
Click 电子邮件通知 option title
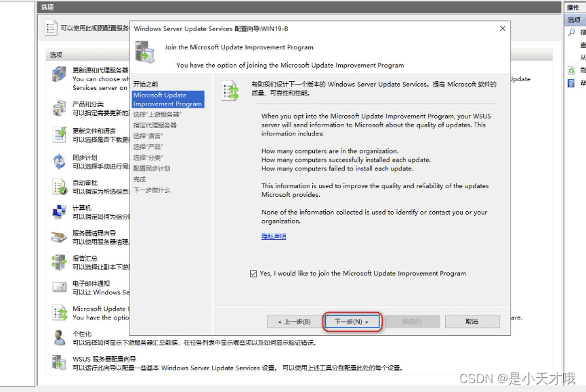click(91, 284)
